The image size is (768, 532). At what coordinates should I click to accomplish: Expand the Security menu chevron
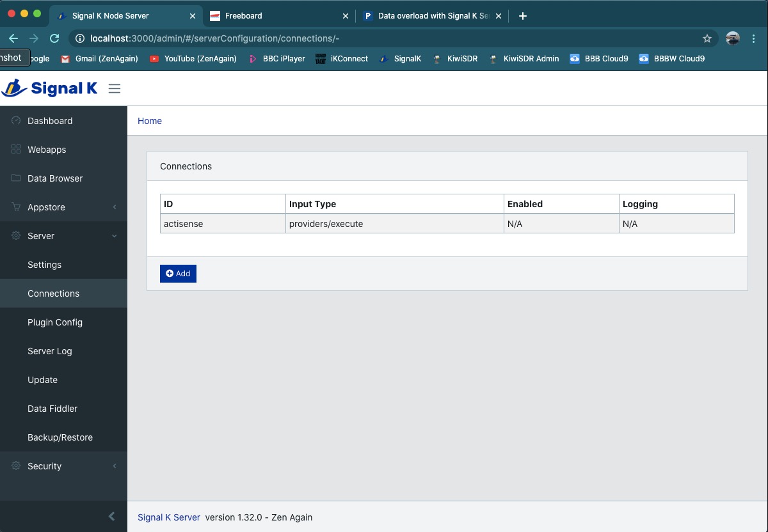coord(115,466)
